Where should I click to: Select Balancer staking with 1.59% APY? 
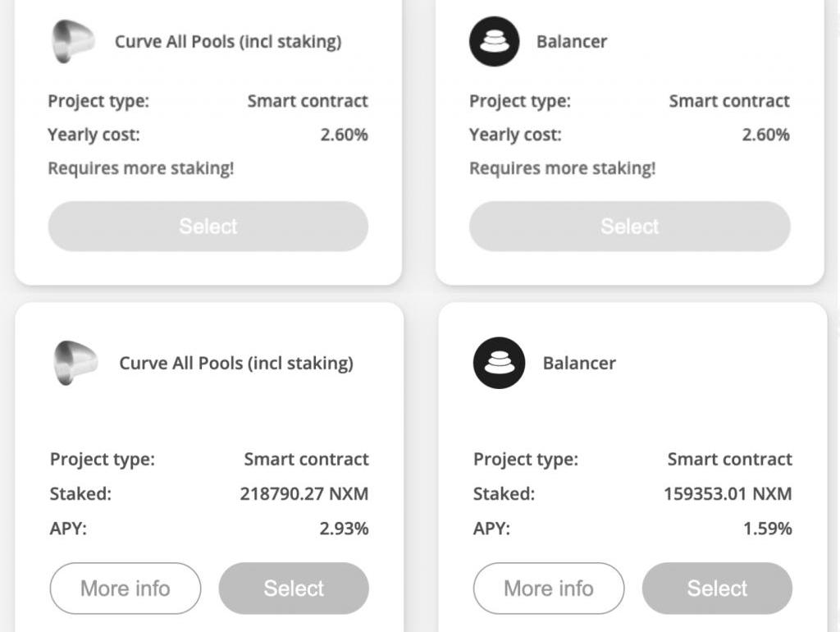pos(717,588)
